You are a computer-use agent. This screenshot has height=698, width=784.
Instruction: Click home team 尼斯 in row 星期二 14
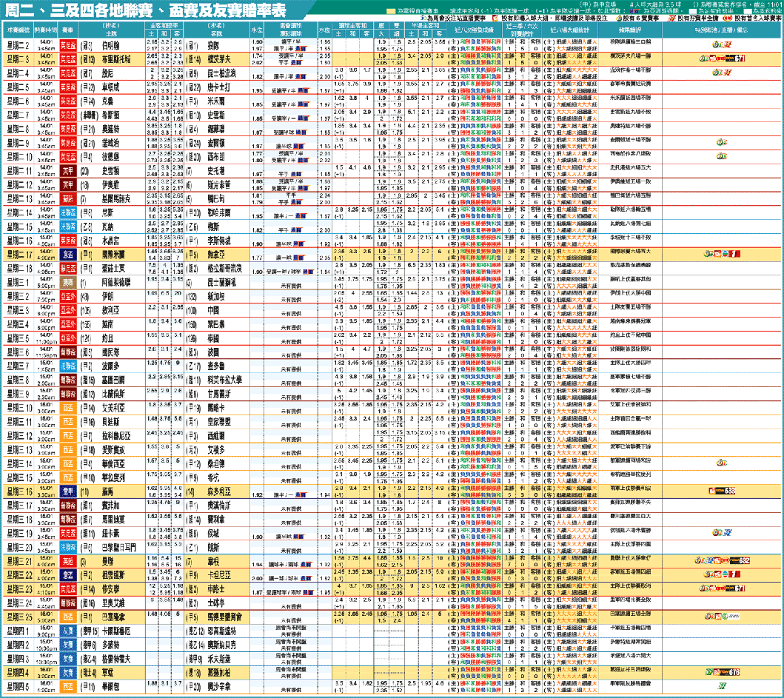pos(107,213)
